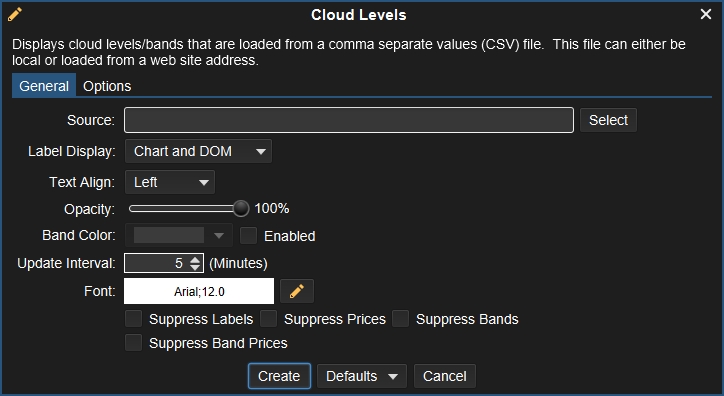Toggle Suppress Prices checkbox

[268, 318]
